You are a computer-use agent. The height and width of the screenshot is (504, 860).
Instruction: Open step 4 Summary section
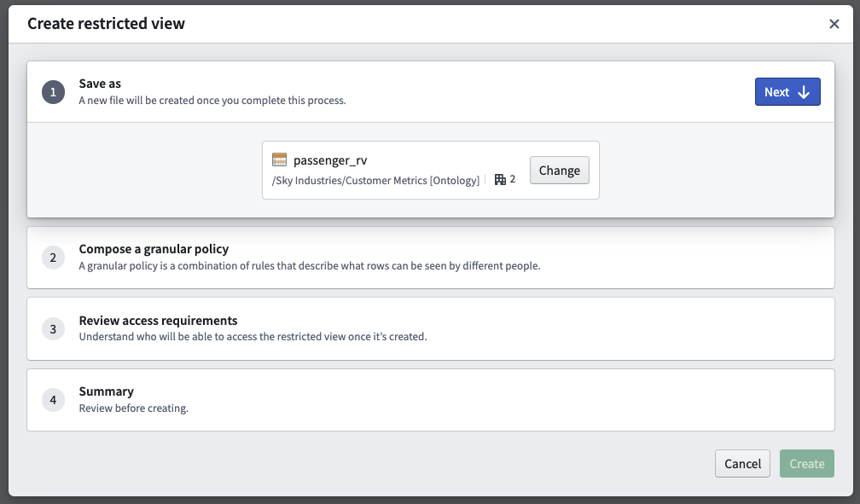[431, 400]
